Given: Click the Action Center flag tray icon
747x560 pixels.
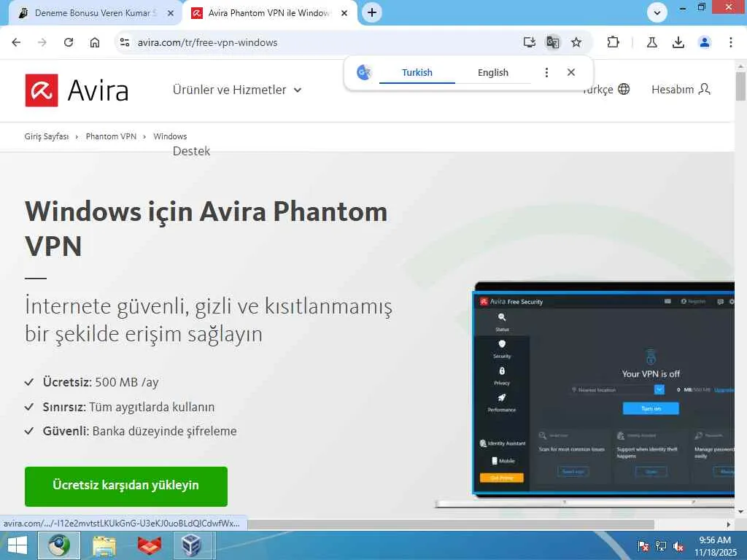Looking at the screenshot, I should pyautogui.click(x=643, y=545).
